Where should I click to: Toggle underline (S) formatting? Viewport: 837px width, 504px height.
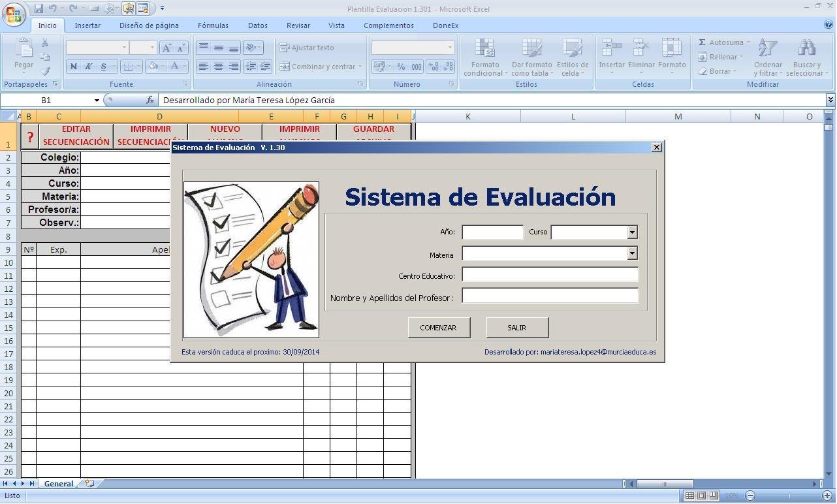pos(103,67)
